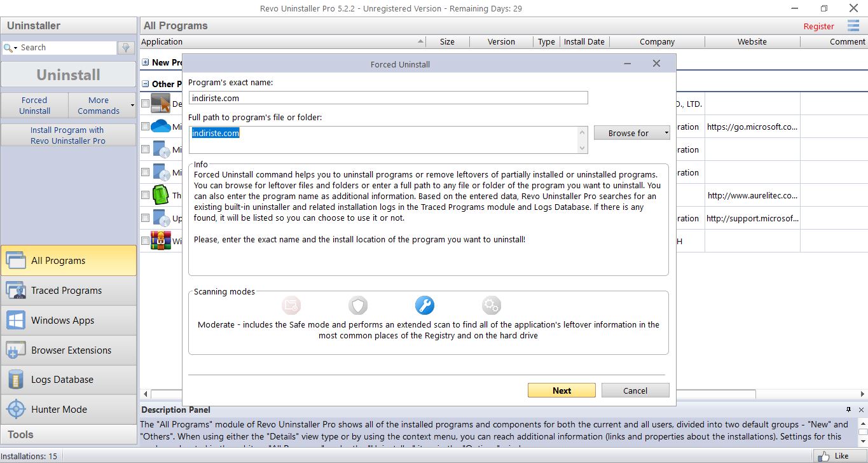Click the Install Date column header
The width and height of the screenshot is (868, 463).
click(584, 42)
